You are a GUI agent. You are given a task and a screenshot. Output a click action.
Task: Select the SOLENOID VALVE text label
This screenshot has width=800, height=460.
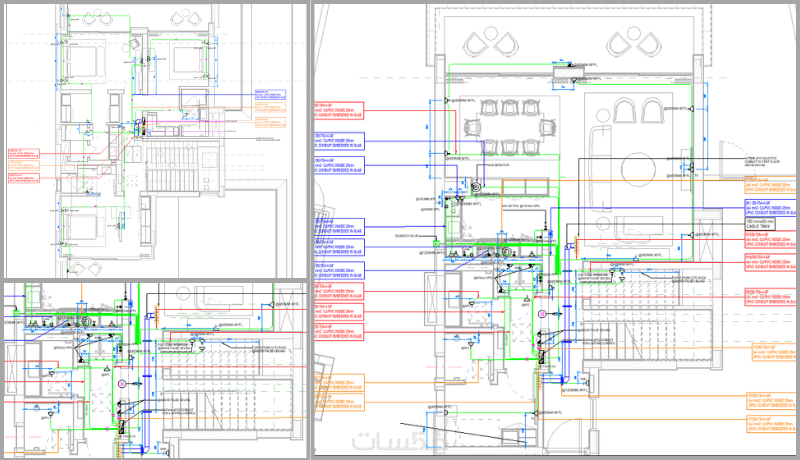pos(407,236)
